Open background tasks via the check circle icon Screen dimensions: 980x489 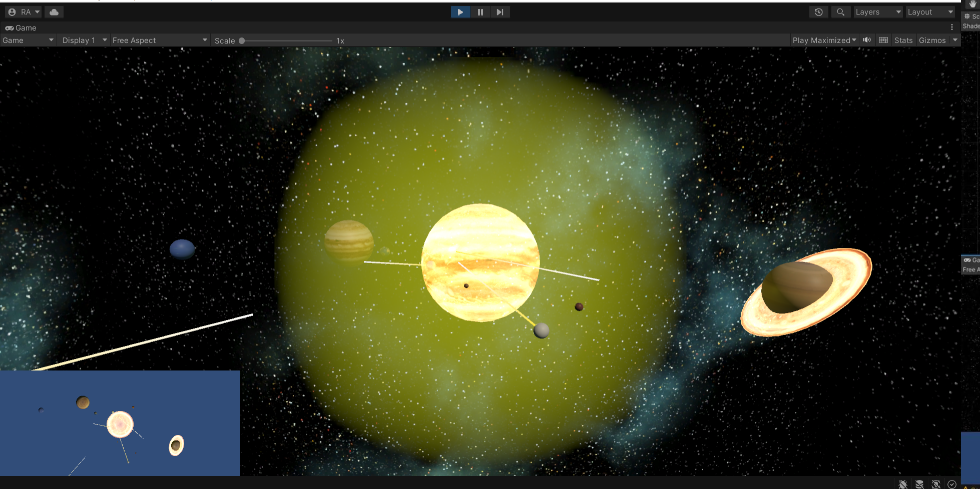pyautogui.click(x=952, y=483)
